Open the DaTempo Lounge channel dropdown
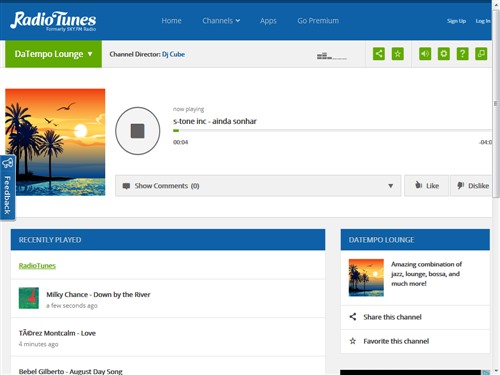This screenshot has width=500, height=375. point(53,54)
